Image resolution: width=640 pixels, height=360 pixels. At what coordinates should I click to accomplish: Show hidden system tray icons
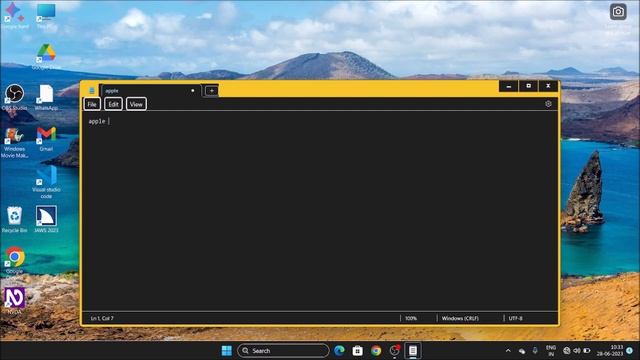point(508,351)
